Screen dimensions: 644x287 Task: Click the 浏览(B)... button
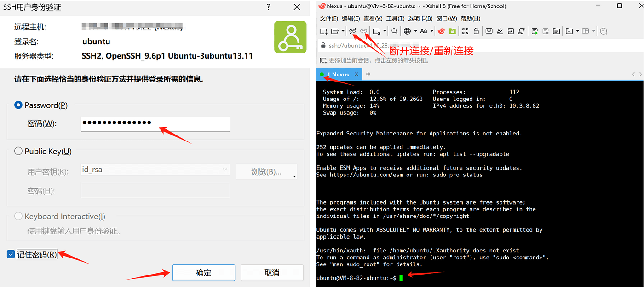tap(266, 172)
